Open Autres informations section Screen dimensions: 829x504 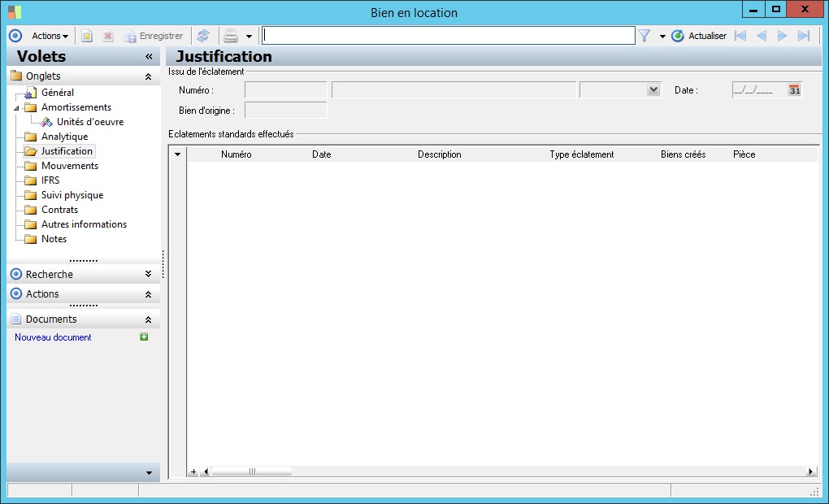point(84,224)
